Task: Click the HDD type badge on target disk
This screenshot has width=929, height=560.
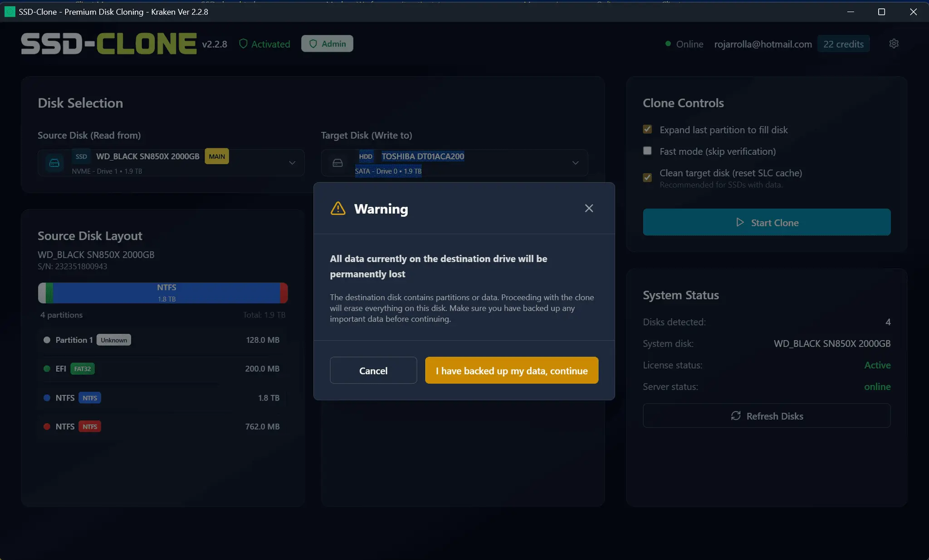Action: pos(366,156)
